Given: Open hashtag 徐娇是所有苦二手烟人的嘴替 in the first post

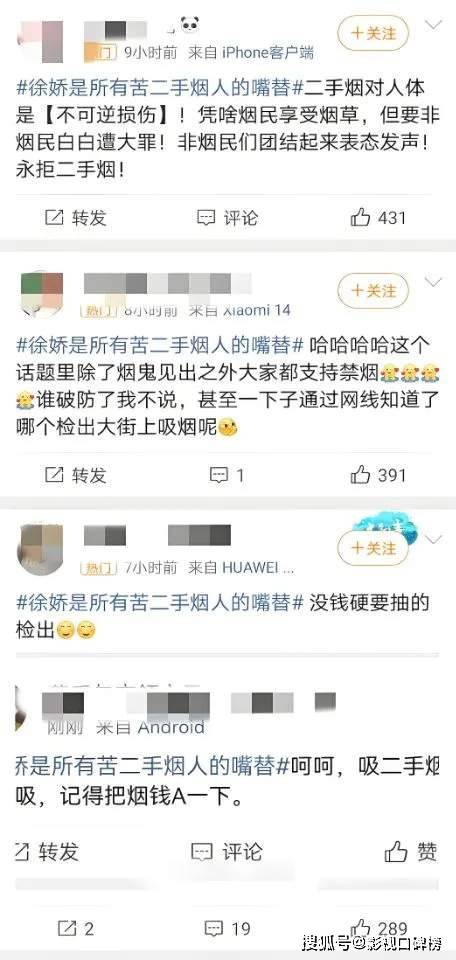Looking at the screenshot, I should point(160,88).
